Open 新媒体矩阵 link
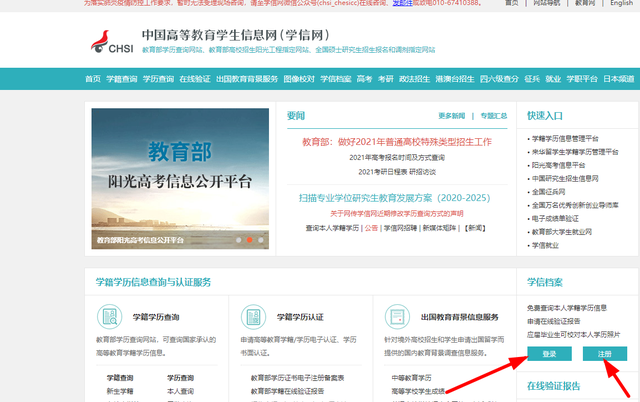Viewport: 640px width, 402px height. [439, 228]
